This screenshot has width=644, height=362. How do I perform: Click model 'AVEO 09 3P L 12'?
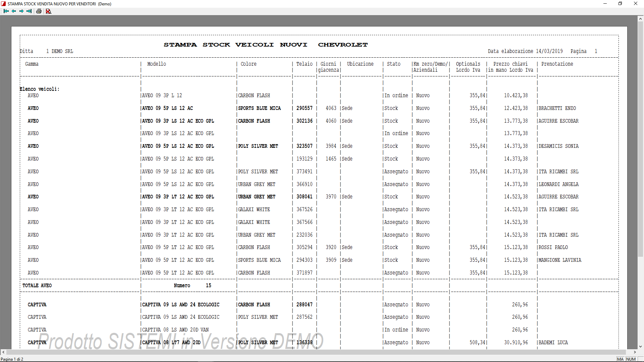point(162,96)
